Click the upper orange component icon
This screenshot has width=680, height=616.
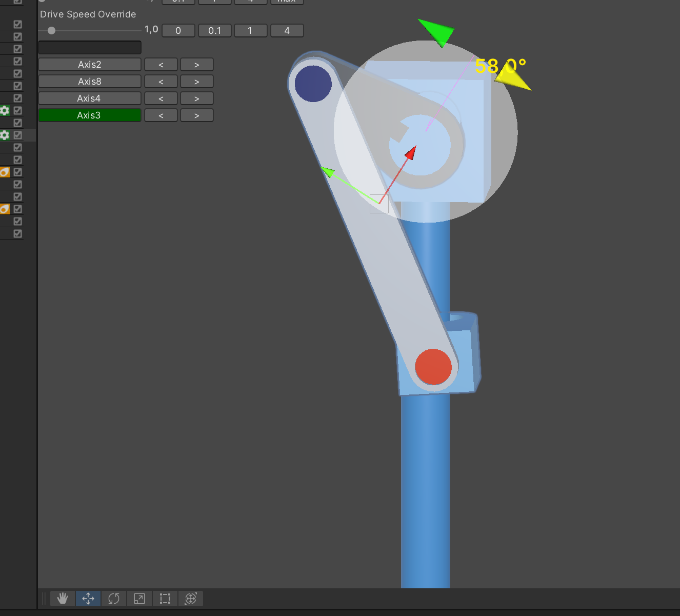pos(5,172)
